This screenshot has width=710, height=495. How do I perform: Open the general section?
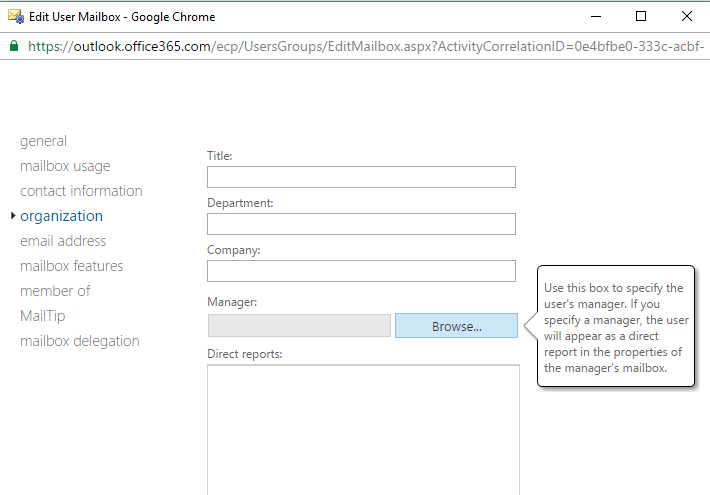coord(43,141)
